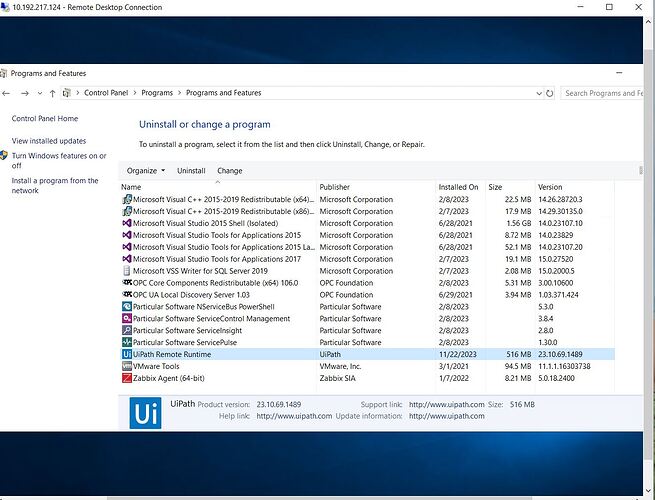Click Particular Software ServicePulse icon
The image size is (655, 500).
point(127,342)
